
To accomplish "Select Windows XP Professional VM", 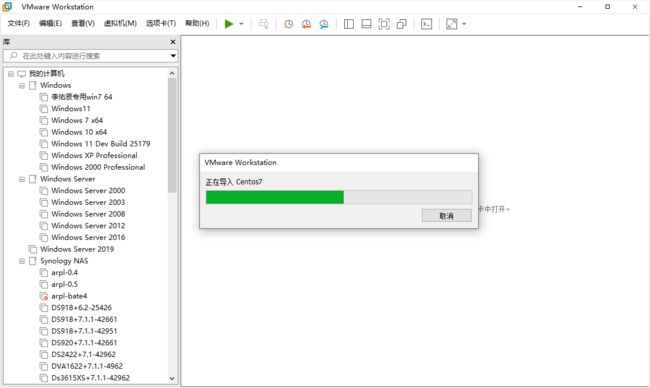I will tap(94, 155).
